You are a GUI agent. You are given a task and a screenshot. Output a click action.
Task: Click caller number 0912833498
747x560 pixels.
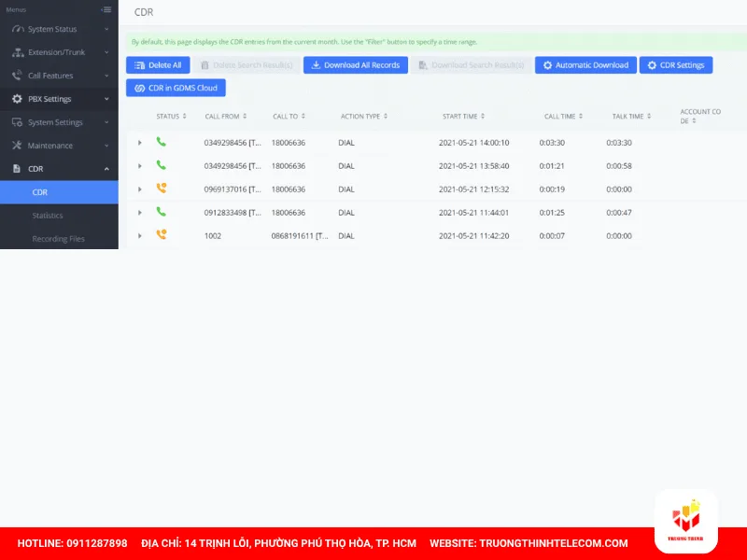point(233,213)
